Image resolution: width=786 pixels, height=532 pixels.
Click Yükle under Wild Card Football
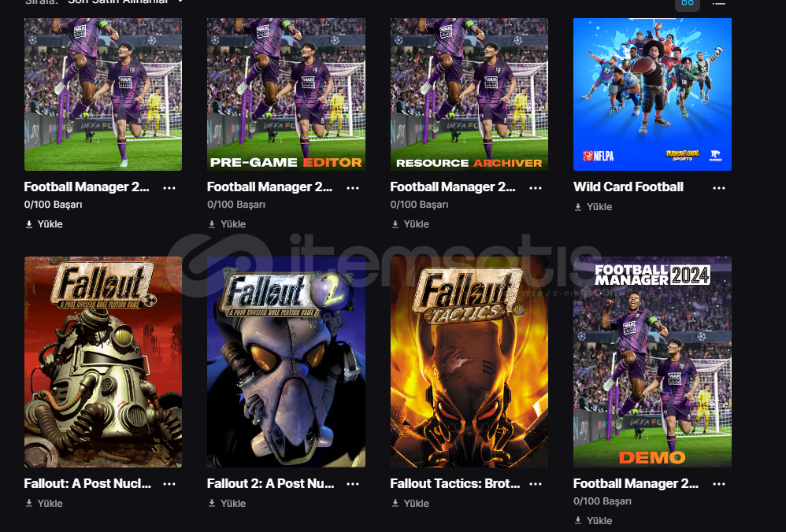pyautogui.click(x=593, y=207)
